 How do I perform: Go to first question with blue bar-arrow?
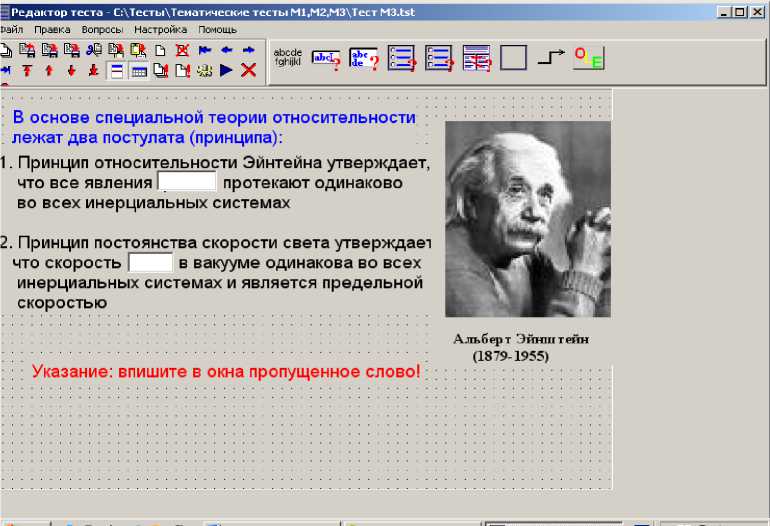[x=205, y=50]
